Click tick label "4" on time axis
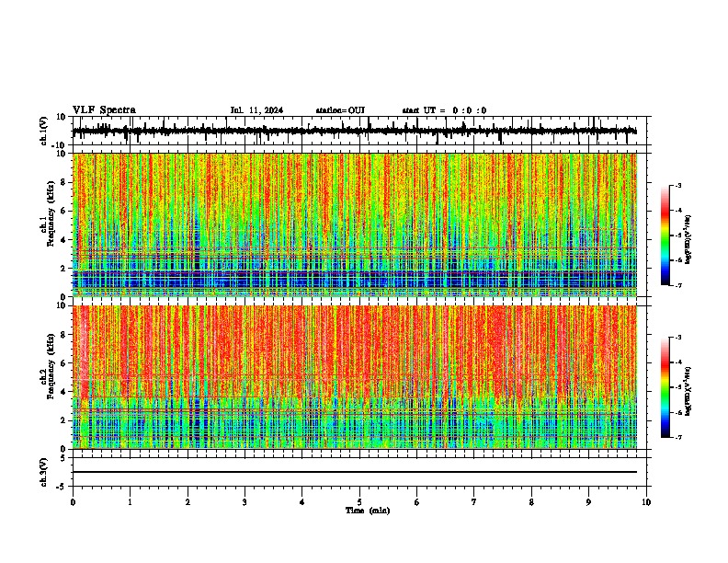728x563 pixels. point(302,502)
